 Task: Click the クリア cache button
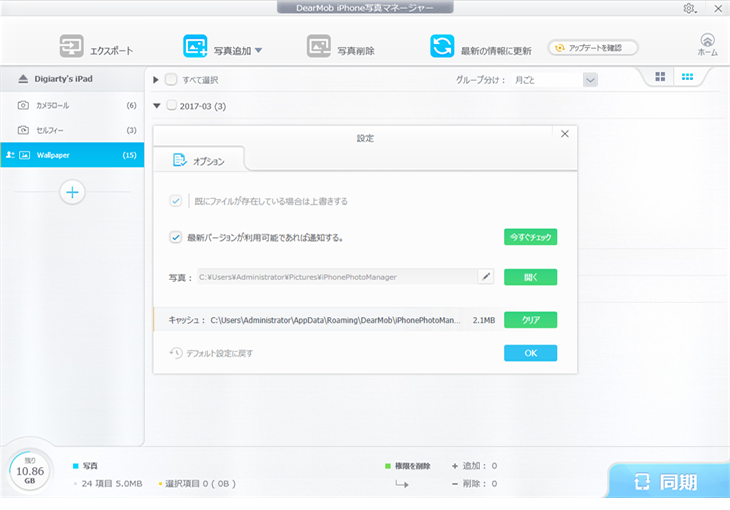[x=530, y=320]
